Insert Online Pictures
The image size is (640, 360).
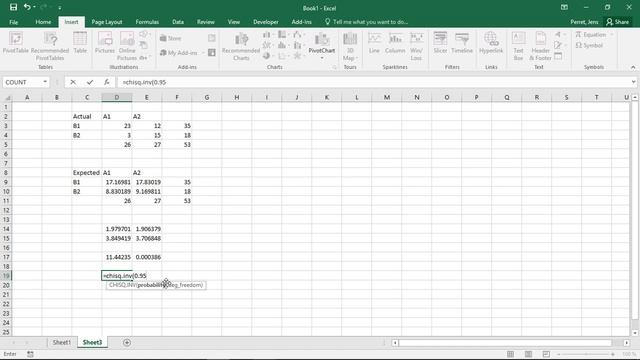point(127,46)
